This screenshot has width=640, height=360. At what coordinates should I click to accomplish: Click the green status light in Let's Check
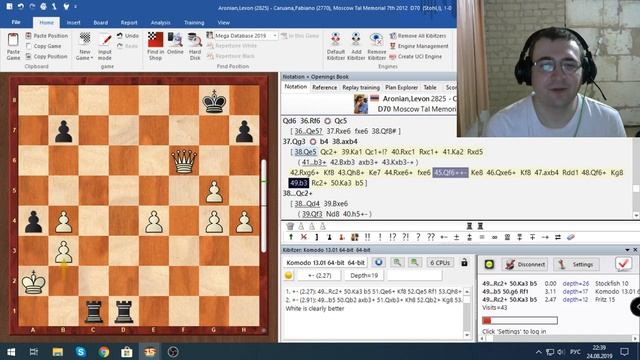tap(489, 264)
